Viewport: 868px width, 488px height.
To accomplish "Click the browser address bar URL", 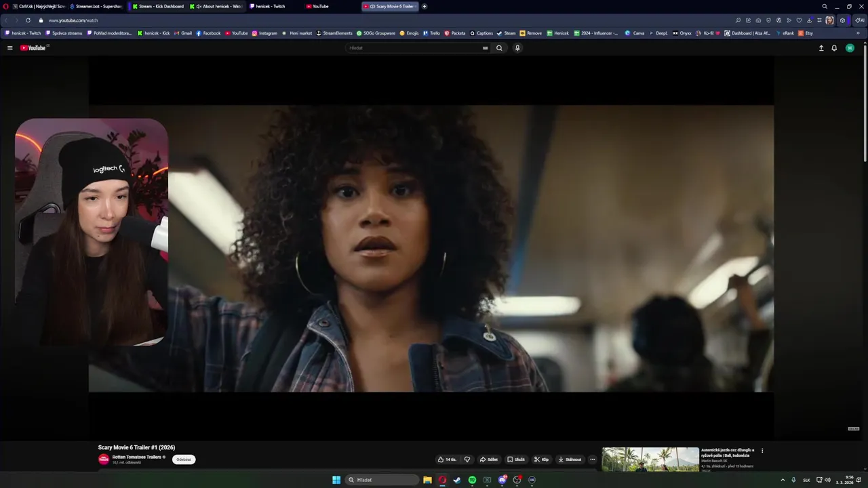I will click(73, 20).
